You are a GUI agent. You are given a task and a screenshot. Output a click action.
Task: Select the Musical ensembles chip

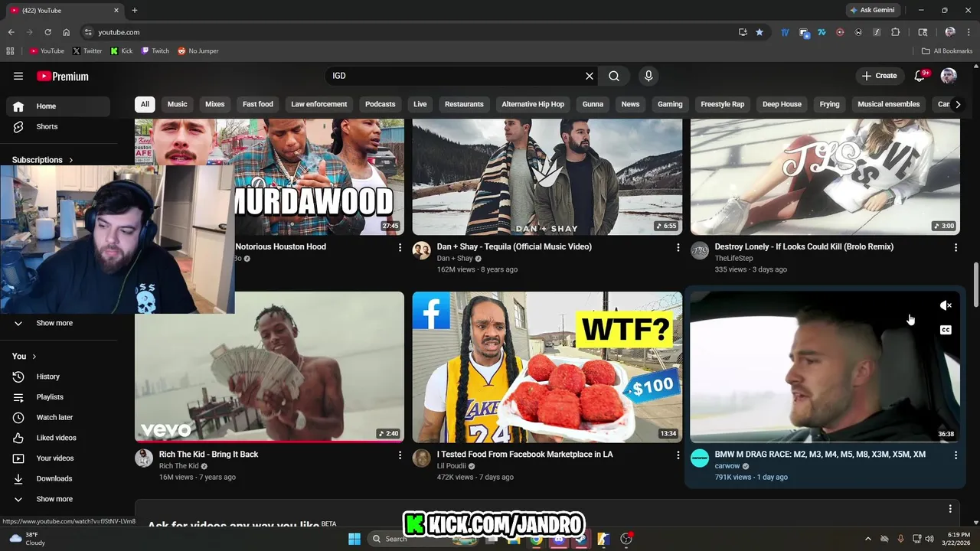coord(889,104)
